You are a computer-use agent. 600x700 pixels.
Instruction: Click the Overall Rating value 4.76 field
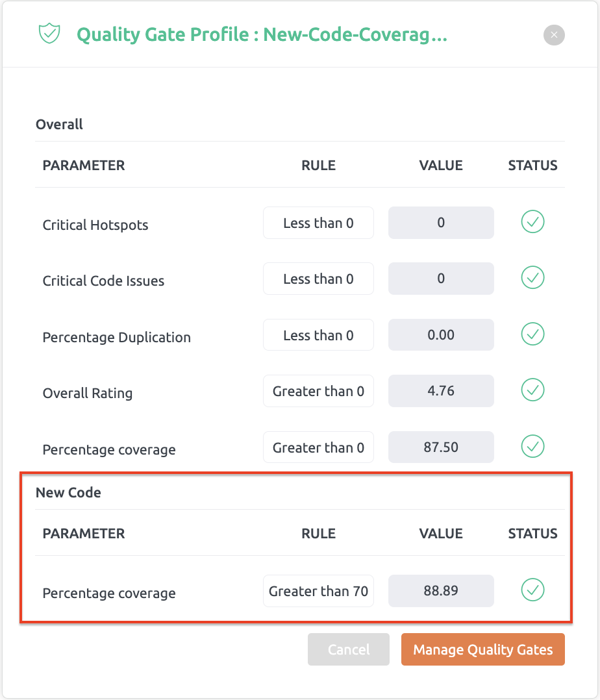pyautogui.click(x=441, y=391)
